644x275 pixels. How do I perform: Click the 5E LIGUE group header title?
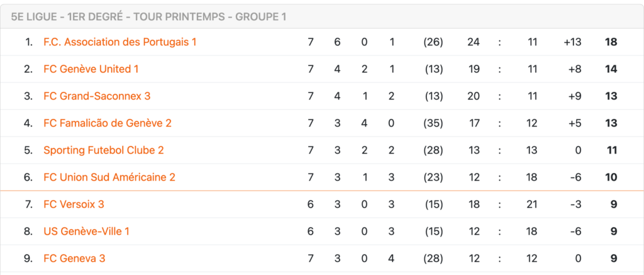pyautogui.click(x=148, y=17)
